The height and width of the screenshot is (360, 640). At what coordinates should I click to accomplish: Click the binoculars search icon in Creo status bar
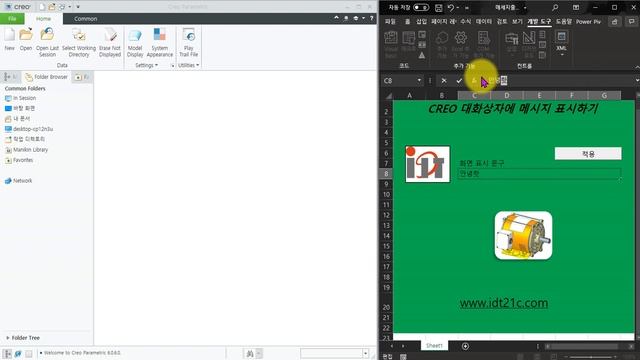pyautogui.click(x=250, y=353)
